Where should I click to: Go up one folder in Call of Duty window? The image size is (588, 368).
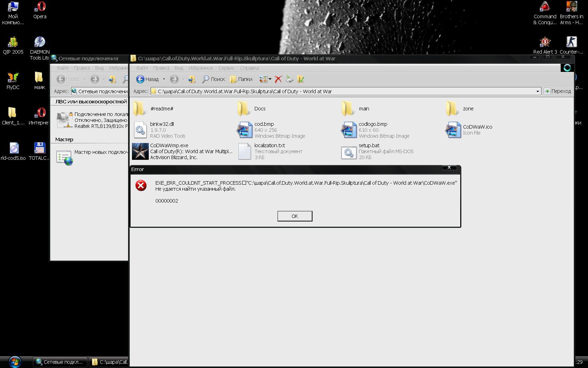(191, 79)
